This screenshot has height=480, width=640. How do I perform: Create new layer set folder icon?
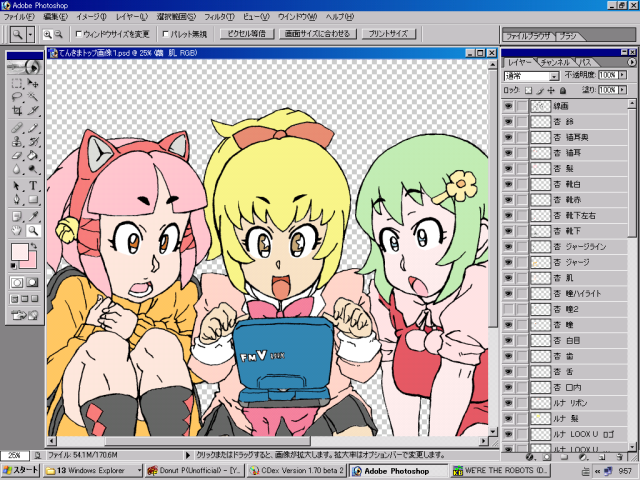[564, 457]
